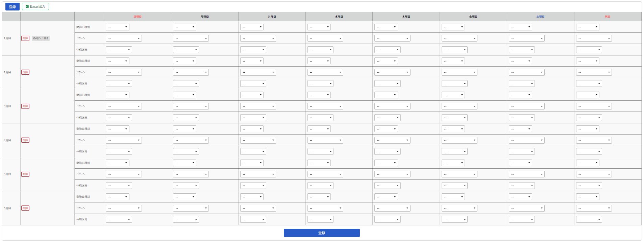Delete the 1週目 row with 削除
644x242 pixels.
pos(25,38)
